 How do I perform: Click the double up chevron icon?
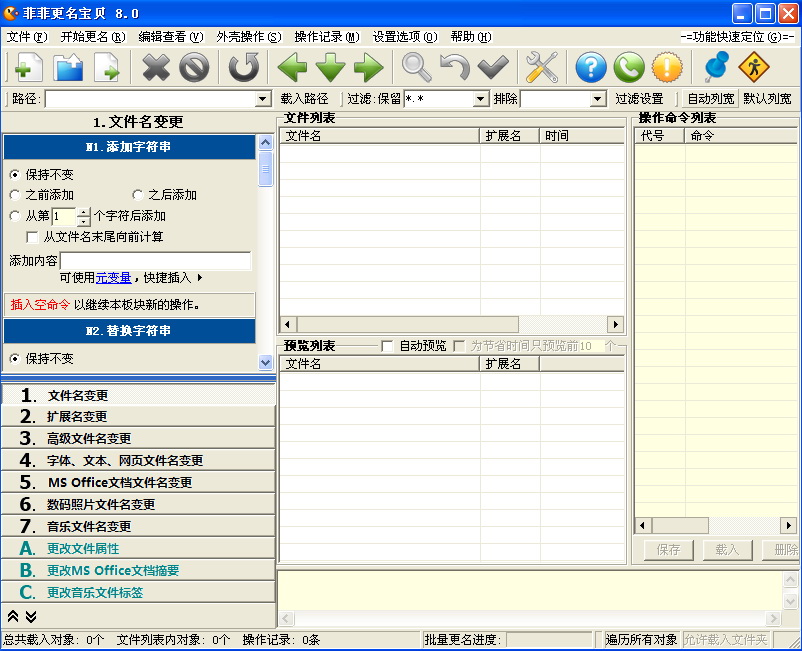pos(13,616)
